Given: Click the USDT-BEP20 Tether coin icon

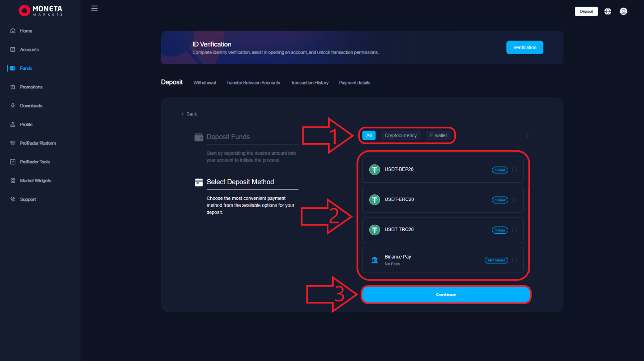Looking at the screenshot, I should click(375, 170).
